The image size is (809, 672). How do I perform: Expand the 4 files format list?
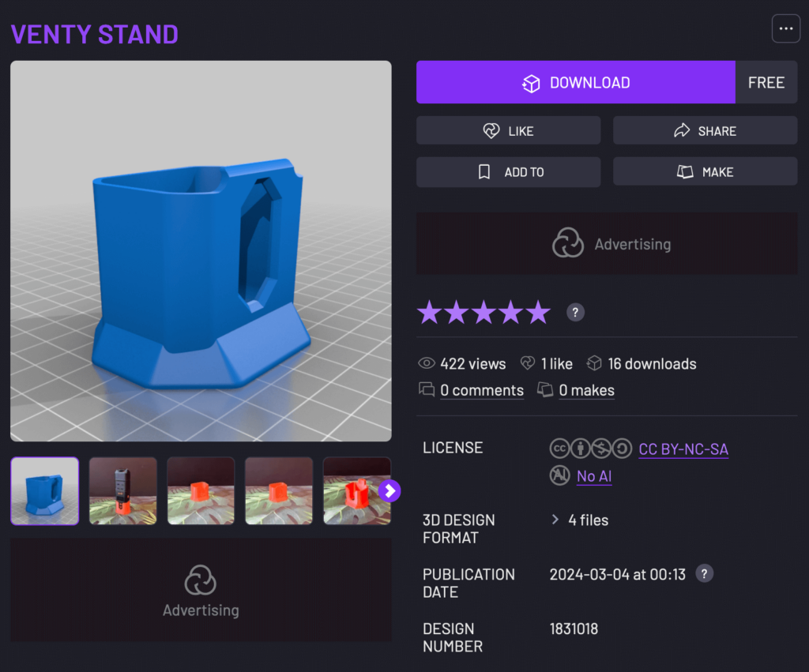point(581,520)
